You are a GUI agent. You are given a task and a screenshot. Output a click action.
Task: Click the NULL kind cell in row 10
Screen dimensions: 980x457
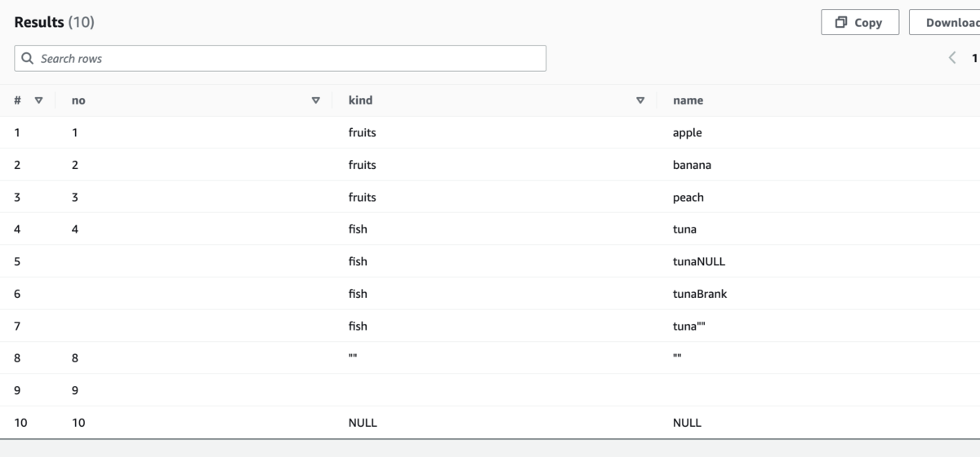point(363,423)
